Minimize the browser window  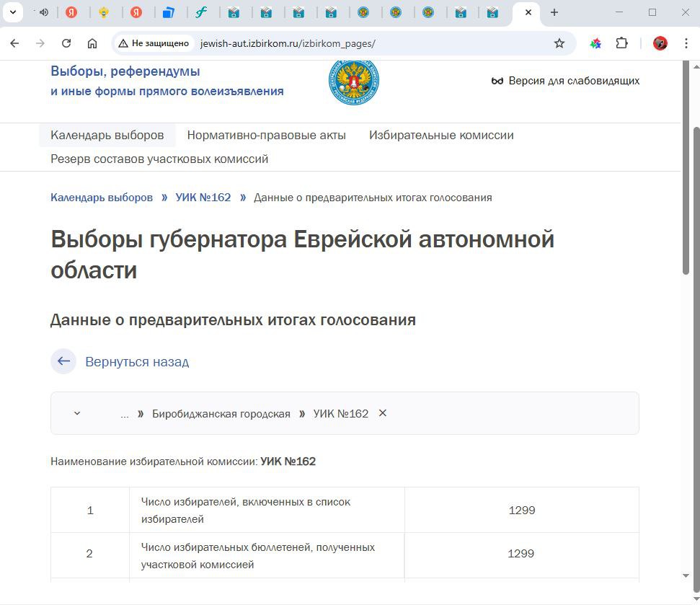pos(619,12)
